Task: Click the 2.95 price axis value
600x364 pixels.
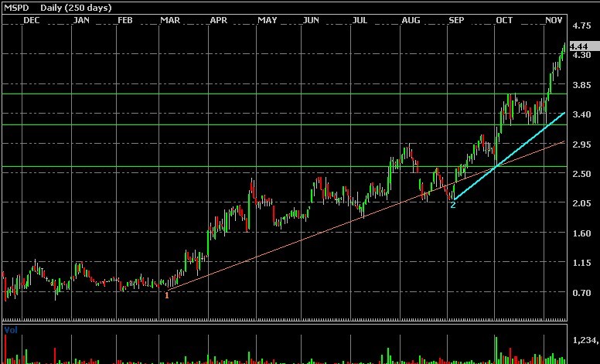Action: [x=581, y=145]
